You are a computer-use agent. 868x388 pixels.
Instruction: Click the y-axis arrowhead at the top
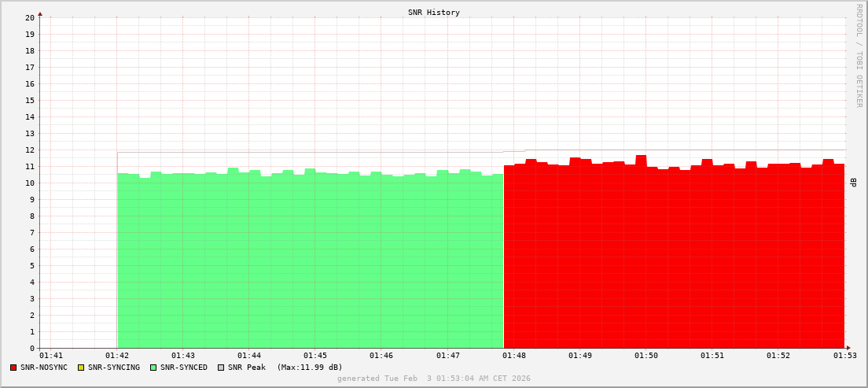pyautogui.click(x=40, y=13)
